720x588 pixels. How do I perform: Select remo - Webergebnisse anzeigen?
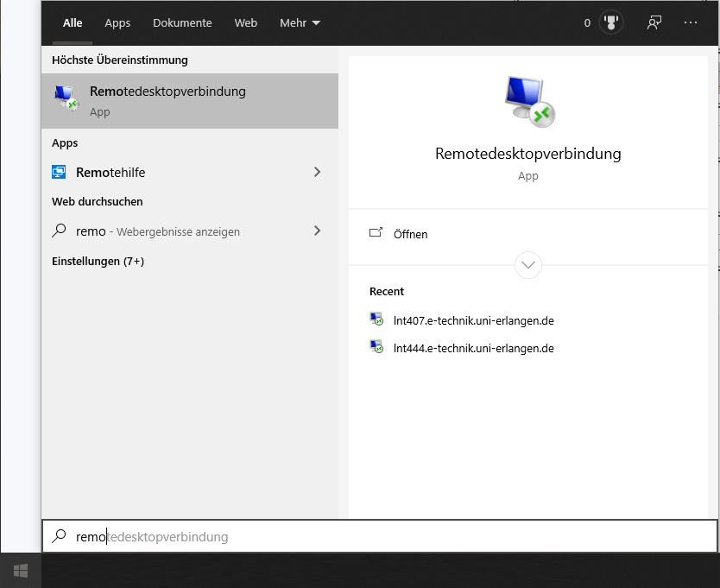[x=190, y=231]
